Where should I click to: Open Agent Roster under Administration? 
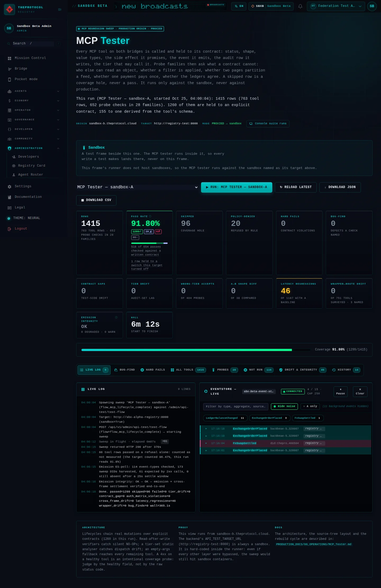pos(36,175)
